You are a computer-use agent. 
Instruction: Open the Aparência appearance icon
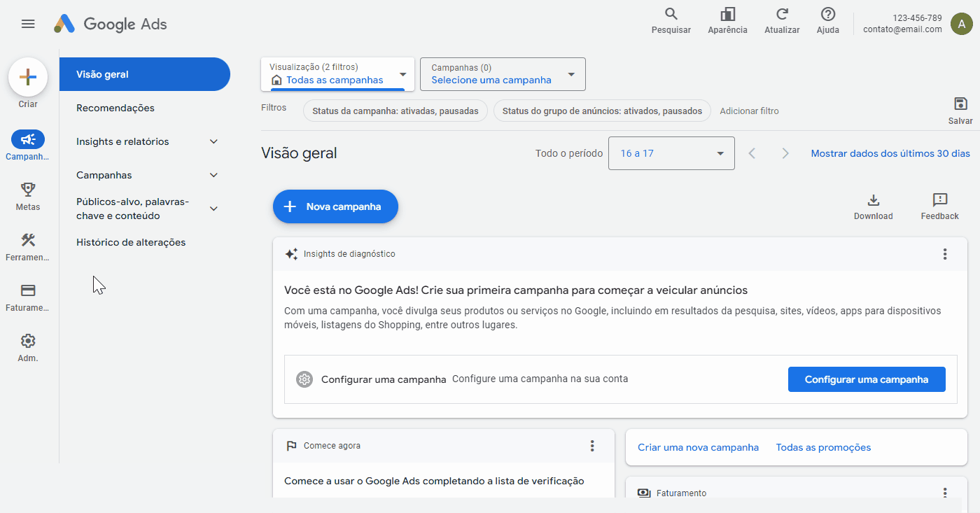coord(727,14)
